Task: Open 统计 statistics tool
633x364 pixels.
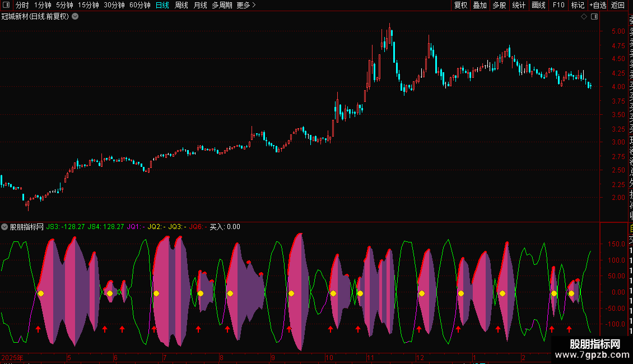Action: [x=519, y=5]
